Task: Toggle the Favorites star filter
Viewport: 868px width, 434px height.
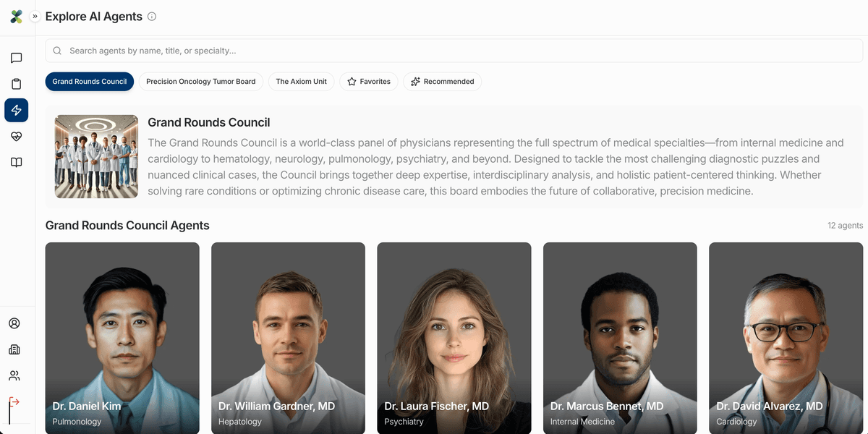Action: tap(368, 81)
